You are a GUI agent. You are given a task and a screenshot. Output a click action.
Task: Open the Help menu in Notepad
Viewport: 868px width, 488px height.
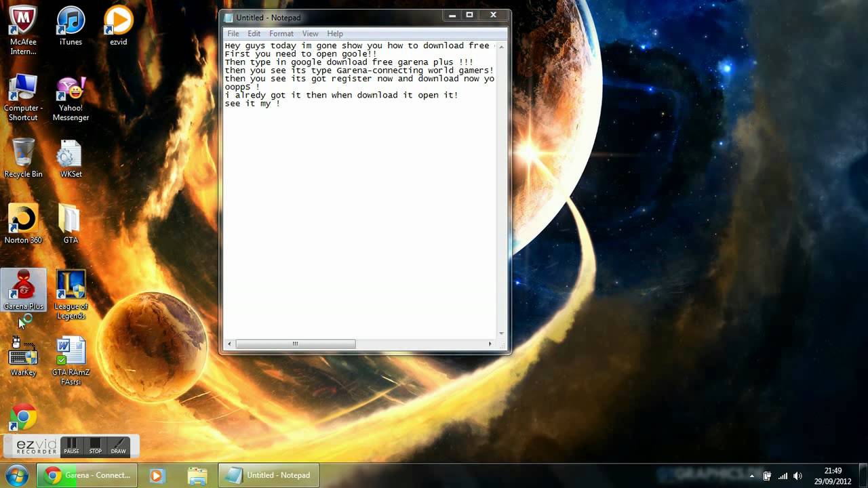pos(335,33)
